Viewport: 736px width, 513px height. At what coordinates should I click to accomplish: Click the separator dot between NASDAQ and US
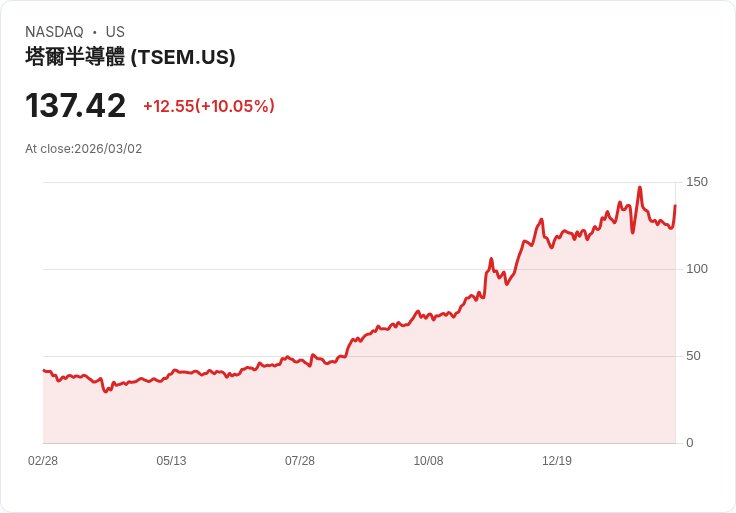coord(94,32)
